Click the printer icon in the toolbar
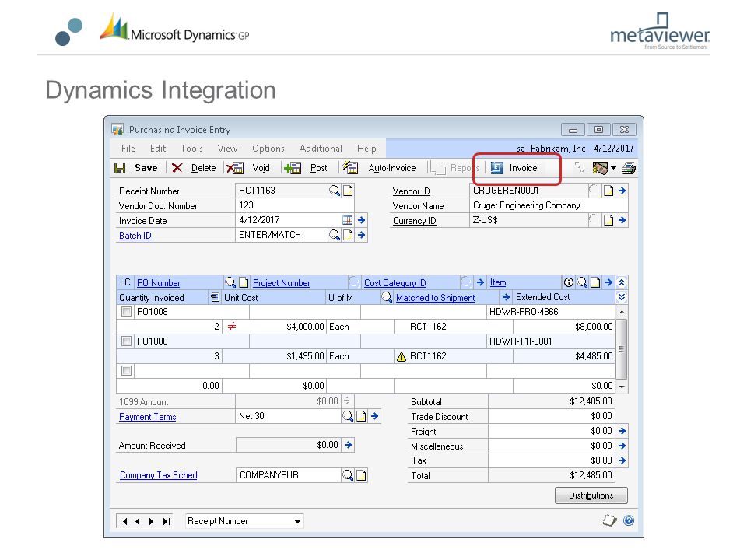This screenshot has height=560, width=747. (x=629, y=168)
